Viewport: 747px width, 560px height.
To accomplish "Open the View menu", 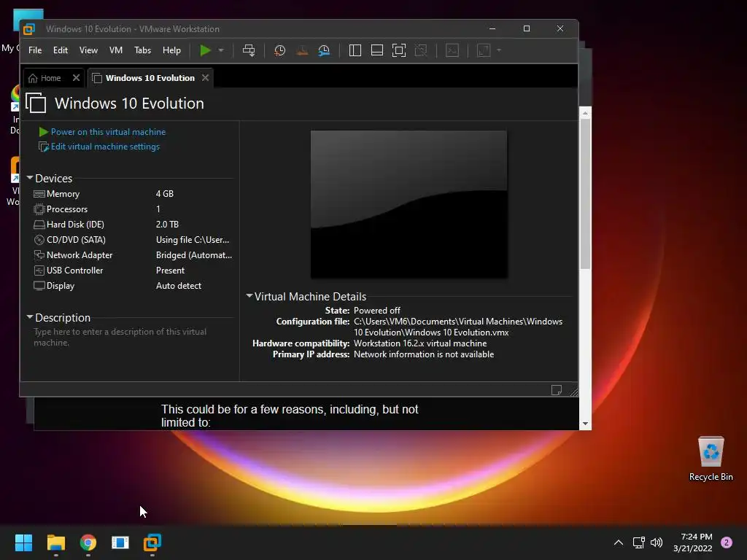I will pos(88,50).
